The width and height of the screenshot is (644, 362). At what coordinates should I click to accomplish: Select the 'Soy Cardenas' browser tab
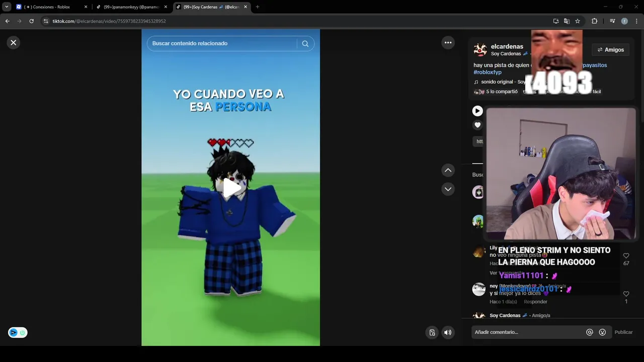click(x=211, y=7)
